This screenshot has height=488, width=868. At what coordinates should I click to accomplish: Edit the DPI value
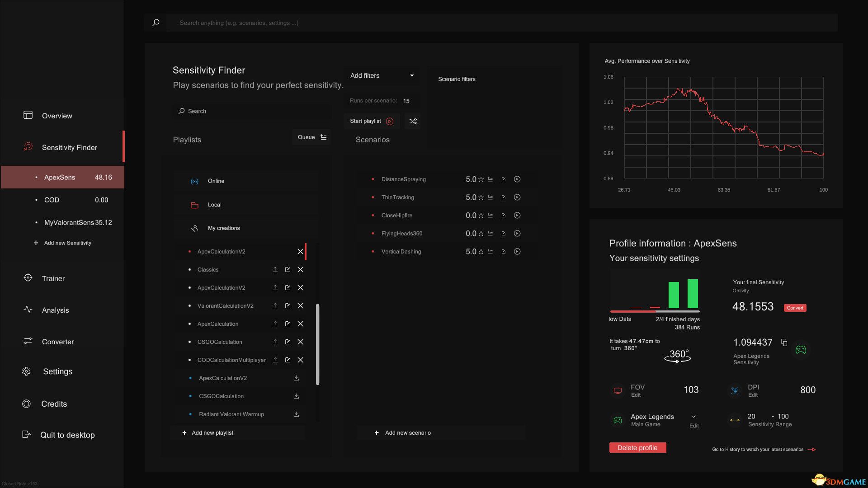tap(753, 395)
